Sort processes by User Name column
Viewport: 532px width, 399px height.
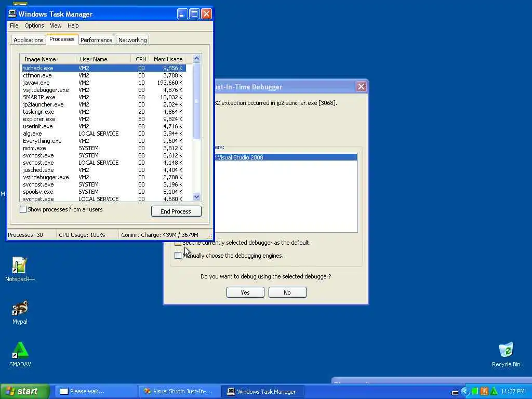103,59
